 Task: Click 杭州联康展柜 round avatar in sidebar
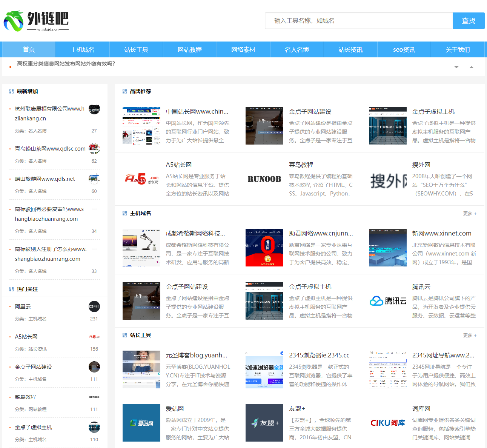pos(94,109)
